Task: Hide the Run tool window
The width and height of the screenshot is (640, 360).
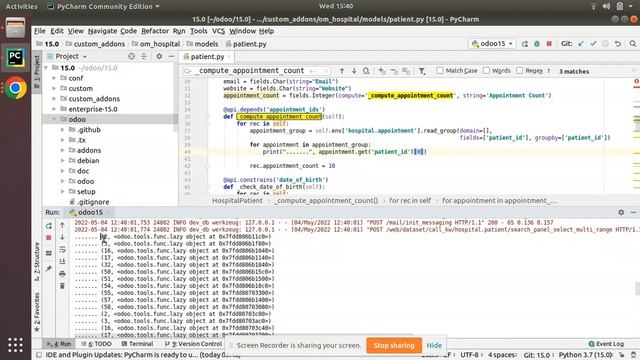Action: (x=633, y=212)
